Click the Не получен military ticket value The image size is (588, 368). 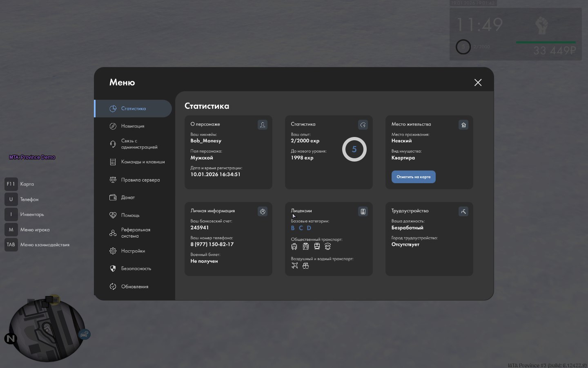click(204, 261)
